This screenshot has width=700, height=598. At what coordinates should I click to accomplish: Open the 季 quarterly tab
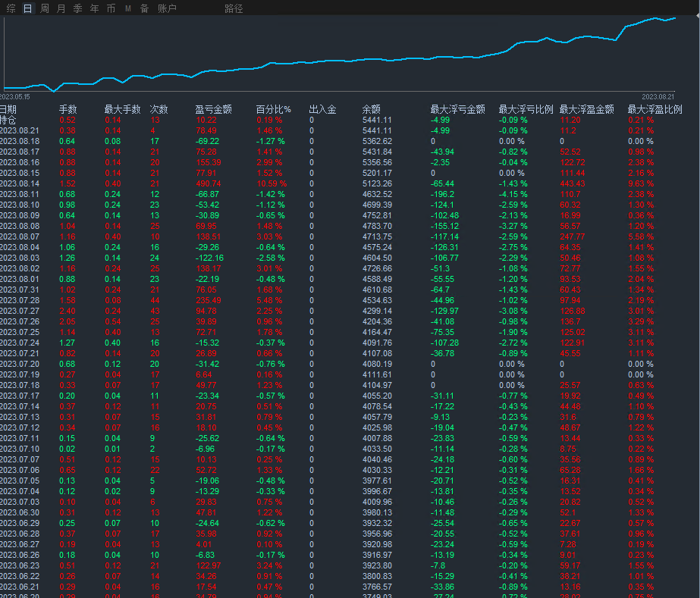[78, 8]
